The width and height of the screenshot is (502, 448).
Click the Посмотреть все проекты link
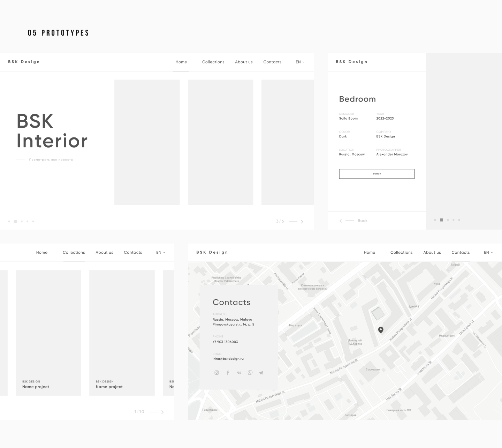point(51,160)
